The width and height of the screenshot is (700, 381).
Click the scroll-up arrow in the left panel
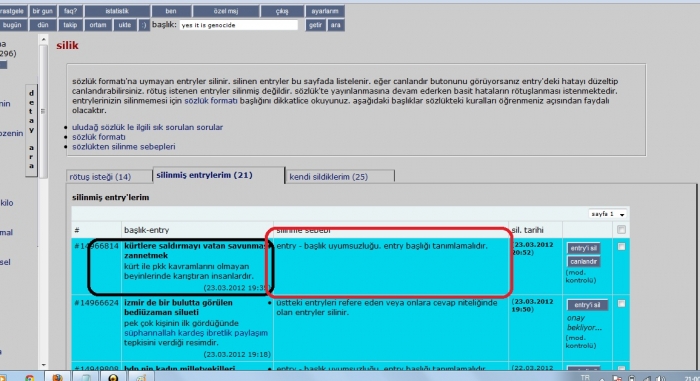[x=43, y=40]
